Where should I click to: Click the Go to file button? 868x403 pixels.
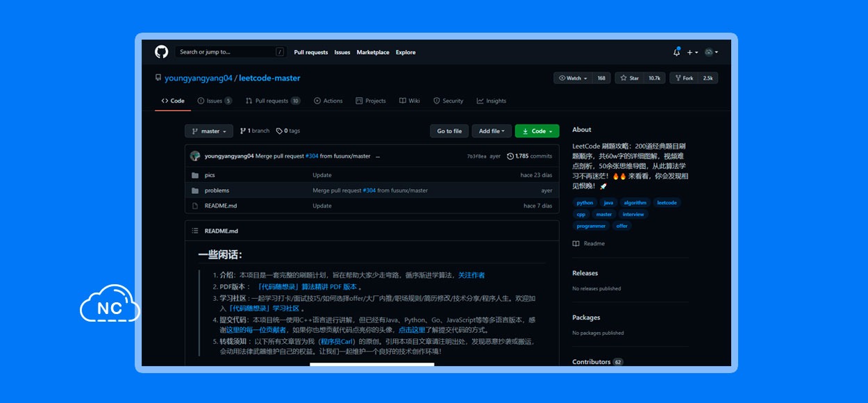pos(449,131)
